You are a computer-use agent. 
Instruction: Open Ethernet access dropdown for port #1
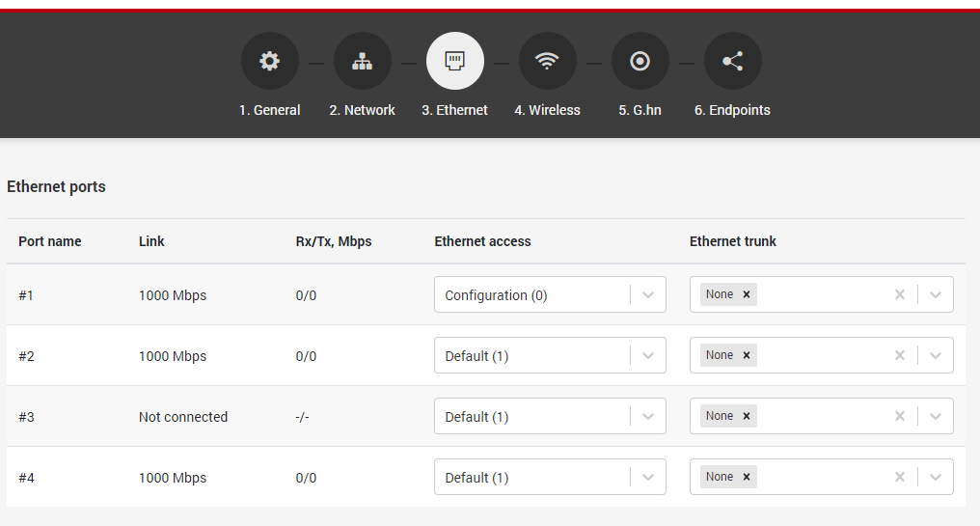click(550, 294)
